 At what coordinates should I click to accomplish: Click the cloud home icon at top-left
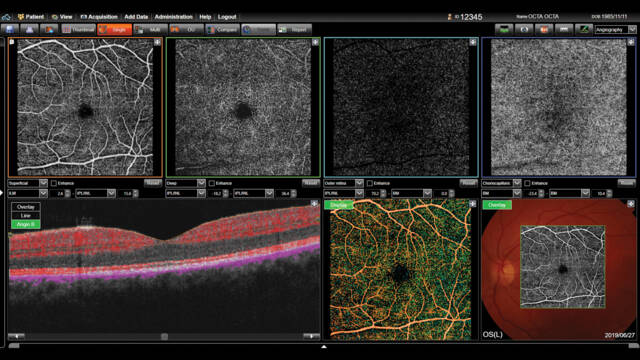(x=6, y=17)
